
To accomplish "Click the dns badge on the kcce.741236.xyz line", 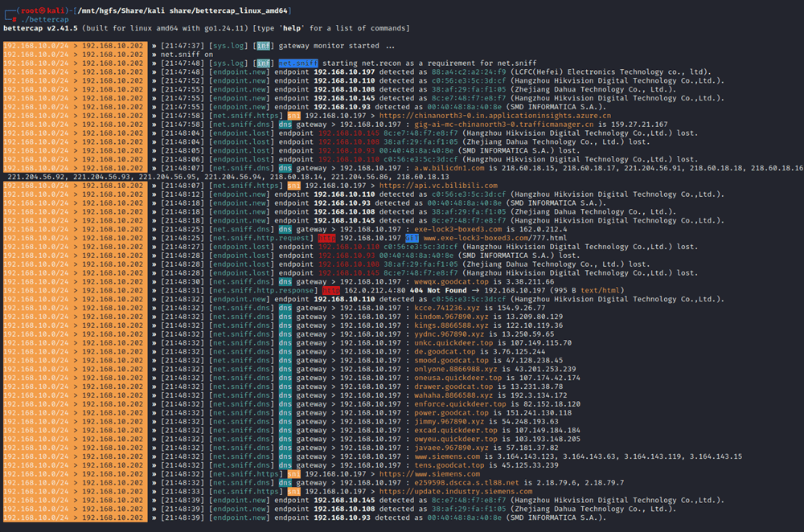I will [285, 308].
